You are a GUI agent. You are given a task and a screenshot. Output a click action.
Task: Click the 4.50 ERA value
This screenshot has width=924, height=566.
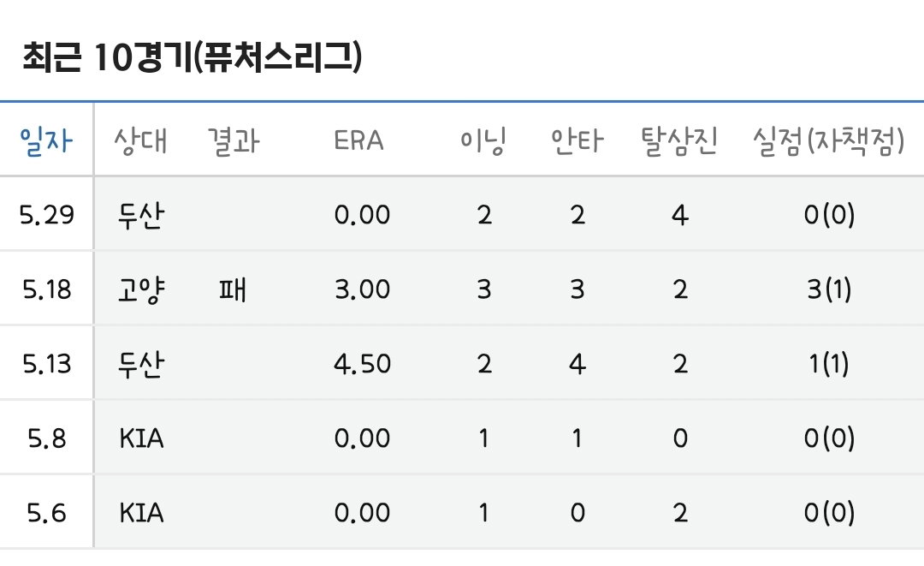click(363, 364)
